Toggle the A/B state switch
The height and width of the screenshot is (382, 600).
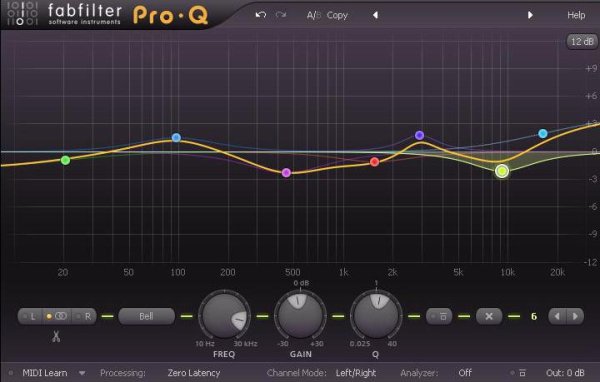pyautogui.click(x=313, y=15)
